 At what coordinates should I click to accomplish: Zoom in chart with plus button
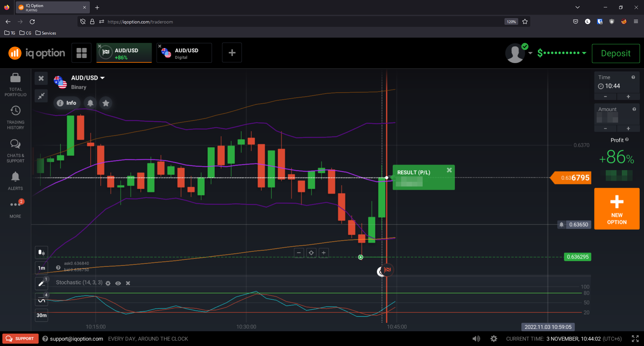[x=324, y=253]
